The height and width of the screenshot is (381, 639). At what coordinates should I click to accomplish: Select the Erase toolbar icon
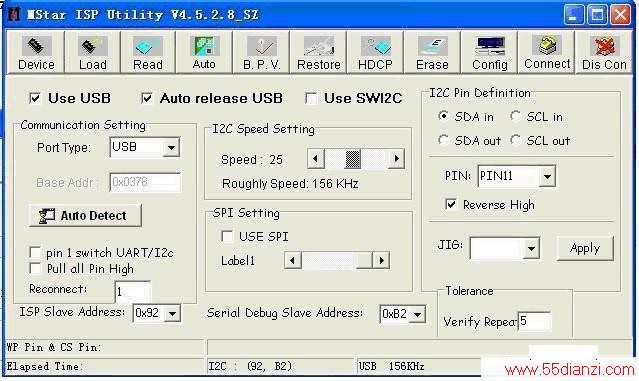432,53
